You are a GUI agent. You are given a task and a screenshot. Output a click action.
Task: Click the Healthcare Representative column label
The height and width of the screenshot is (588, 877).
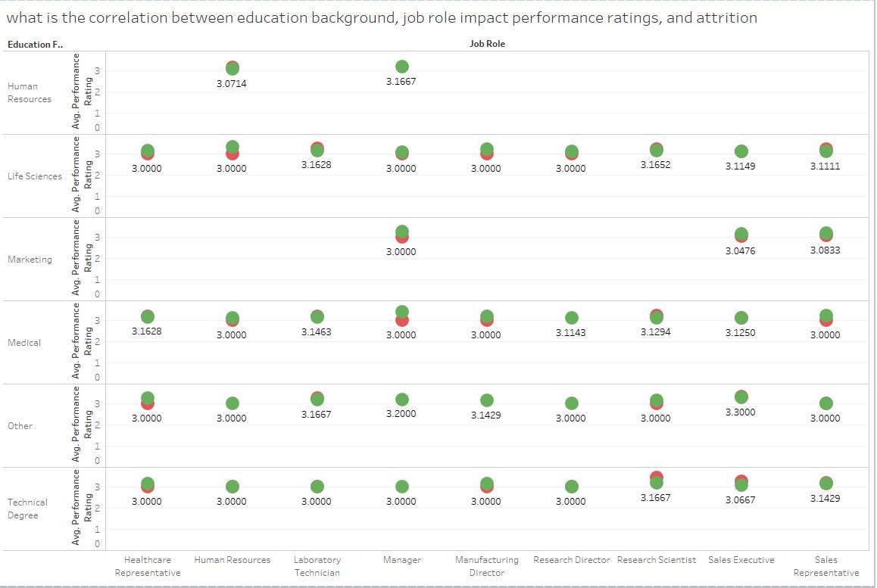pyautogui.click(x=148, y=565)
